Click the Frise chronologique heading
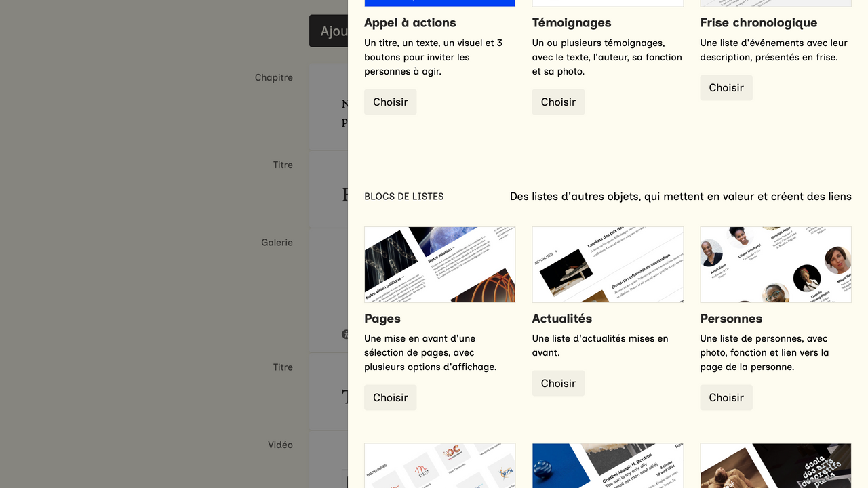The width and height of the screenshot is (868, 488). point(759,22)
